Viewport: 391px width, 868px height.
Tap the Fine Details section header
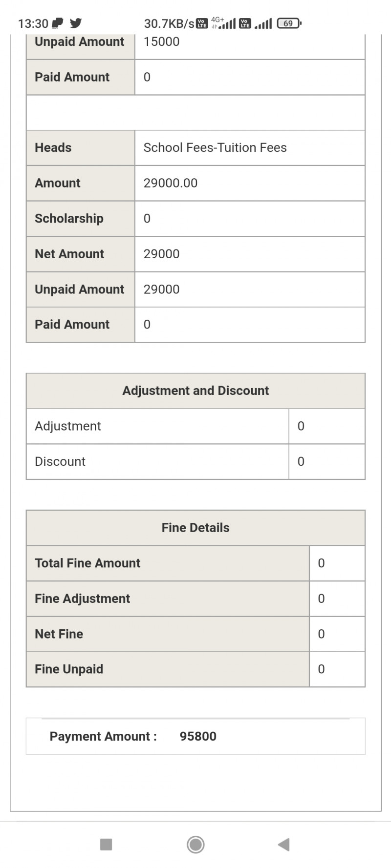point(195,528)
